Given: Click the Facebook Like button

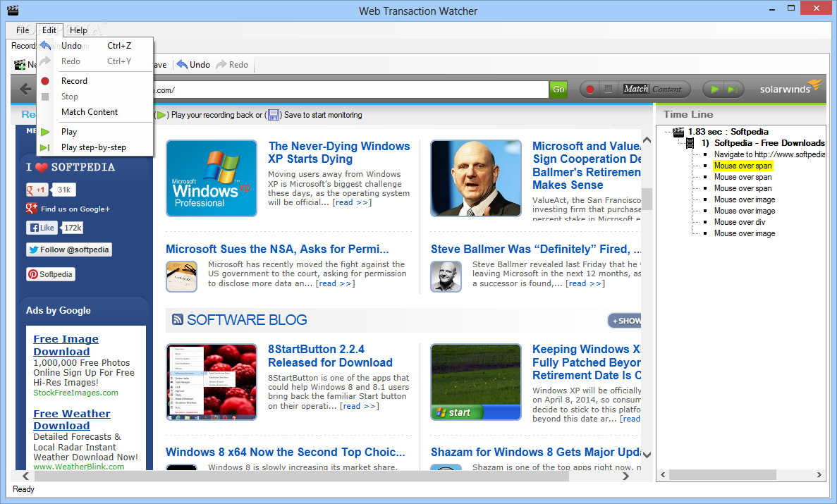Looking at the screenshot, I should [42, 228].
